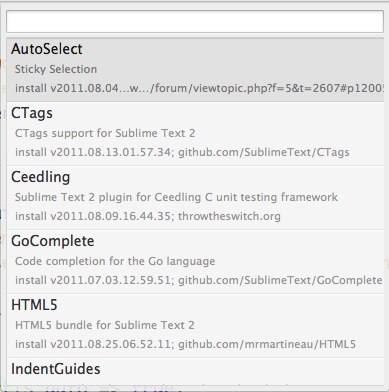389x392 pixels.
Task: Click the Sticky Selection description line
Action: click(56, 69)
